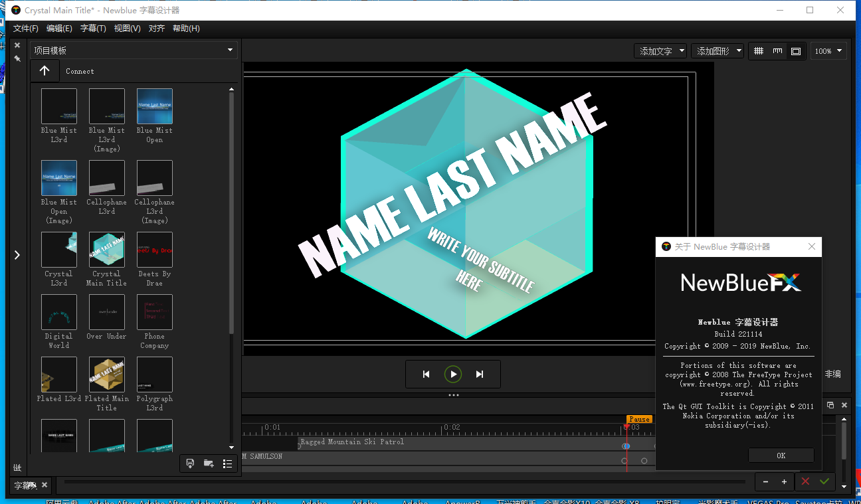The width and height of the screenshot is (861, 504).
Task: Open the 对齐 menu
Action: [157, 29]
